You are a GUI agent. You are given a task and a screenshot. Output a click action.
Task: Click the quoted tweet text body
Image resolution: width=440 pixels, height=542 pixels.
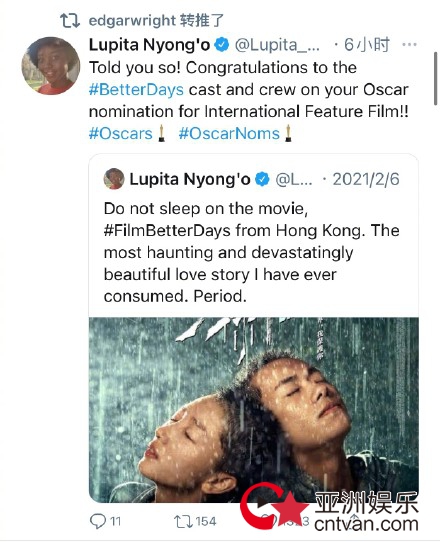251,252
